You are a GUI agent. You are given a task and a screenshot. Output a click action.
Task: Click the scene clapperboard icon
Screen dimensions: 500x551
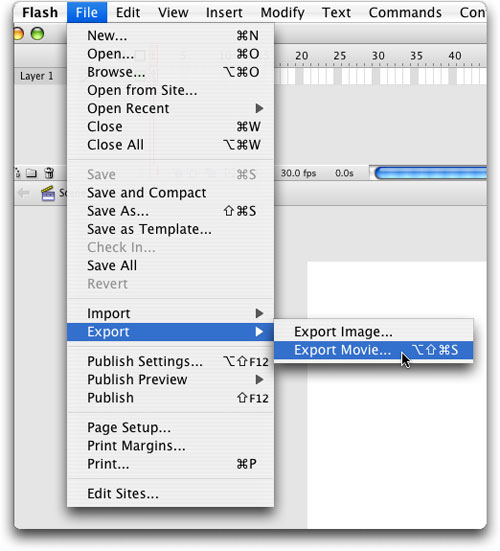48,193
